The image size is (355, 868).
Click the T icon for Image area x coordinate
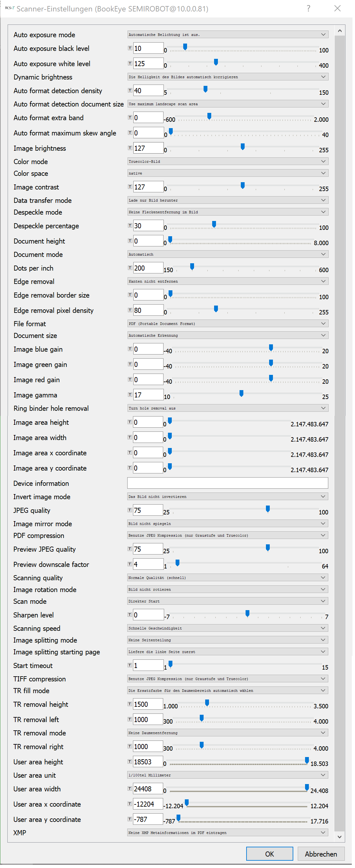point(129,452)
